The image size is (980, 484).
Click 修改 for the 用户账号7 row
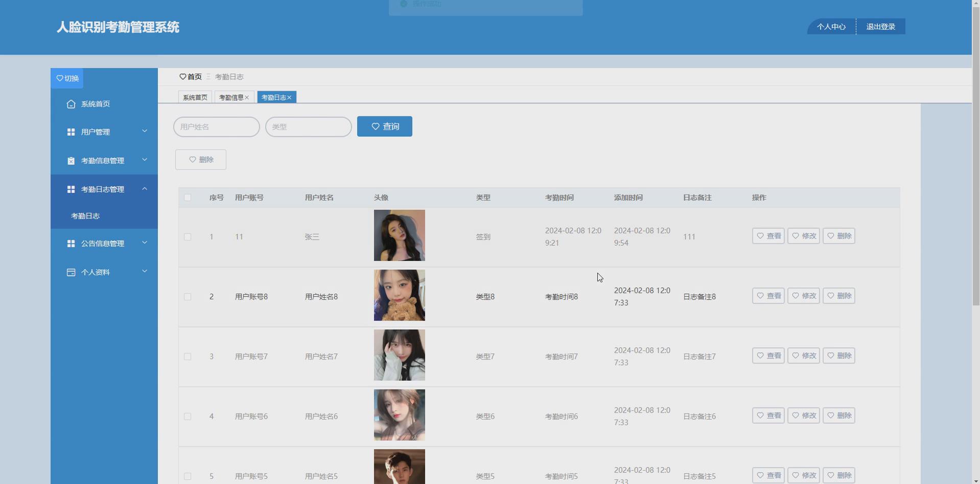coord(804,355)
